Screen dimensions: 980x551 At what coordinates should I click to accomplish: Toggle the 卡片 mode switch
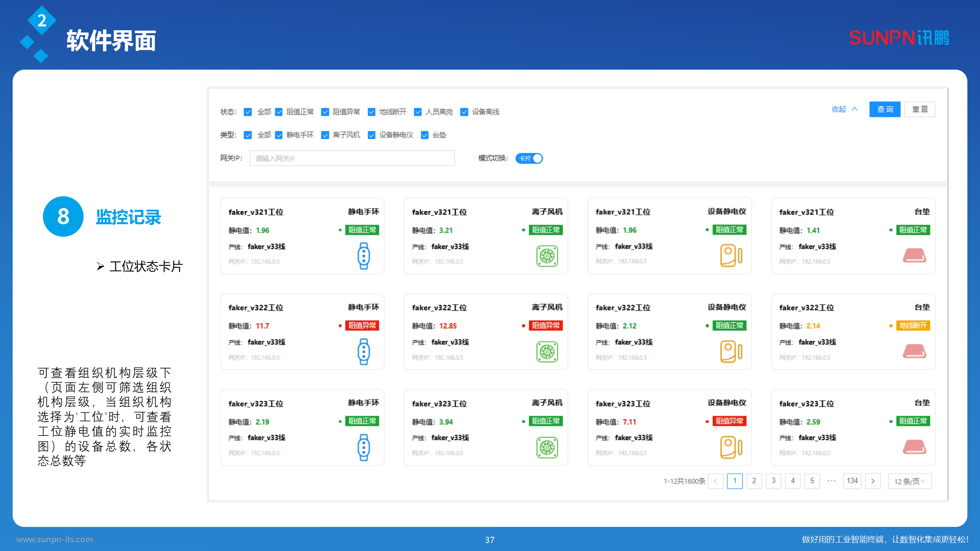(529, 158)
